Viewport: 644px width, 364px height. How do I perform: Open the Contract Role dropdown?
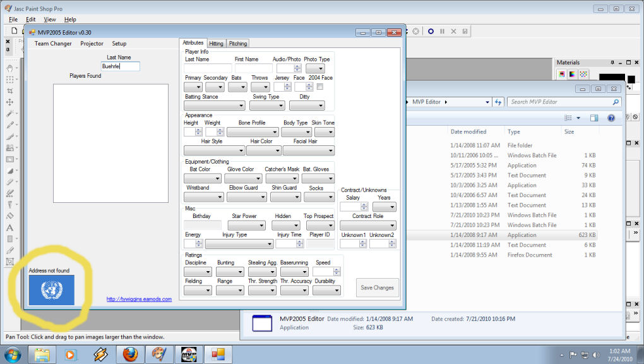click(x=368, y=226)
